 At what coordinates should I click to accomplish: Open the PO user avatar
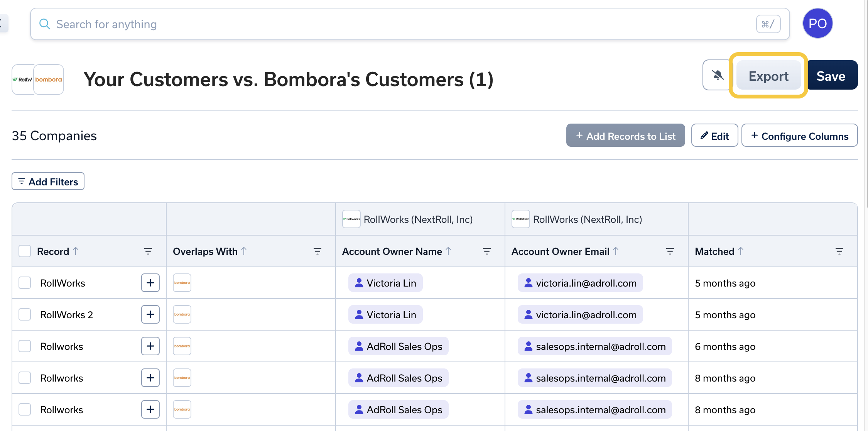pos(817,24)
